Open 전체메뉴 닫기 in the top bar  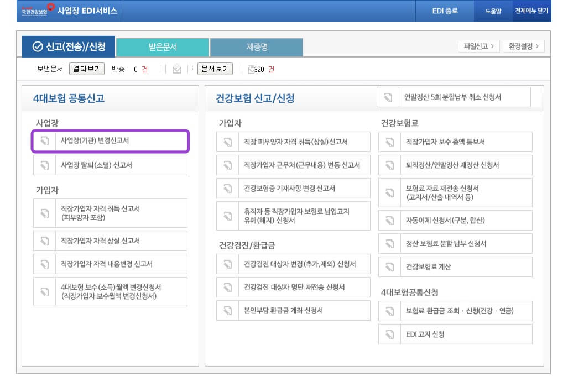tap(533, 11)
